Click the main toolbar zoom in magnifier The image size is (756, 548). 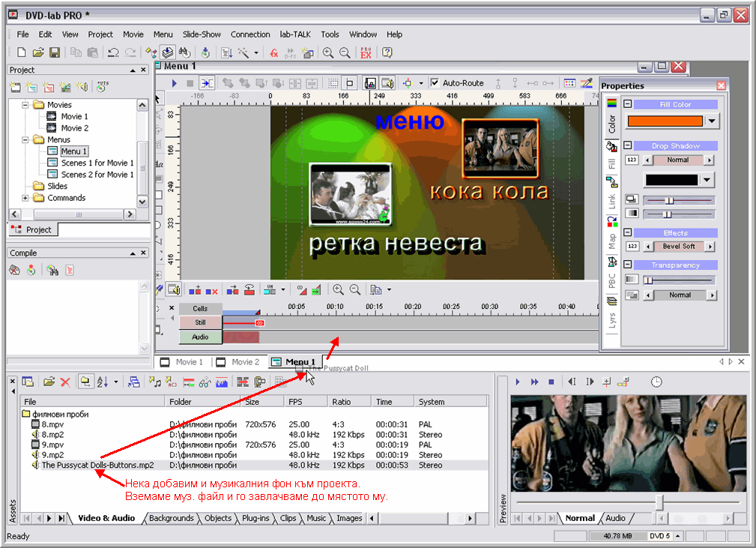[328, 52]
